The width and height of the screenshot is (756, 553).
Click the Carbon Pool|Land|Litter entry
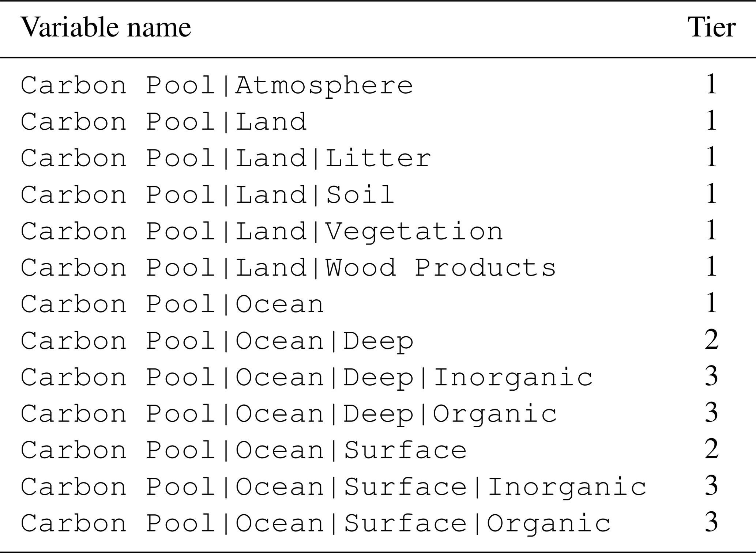click(x=226, y=158)
